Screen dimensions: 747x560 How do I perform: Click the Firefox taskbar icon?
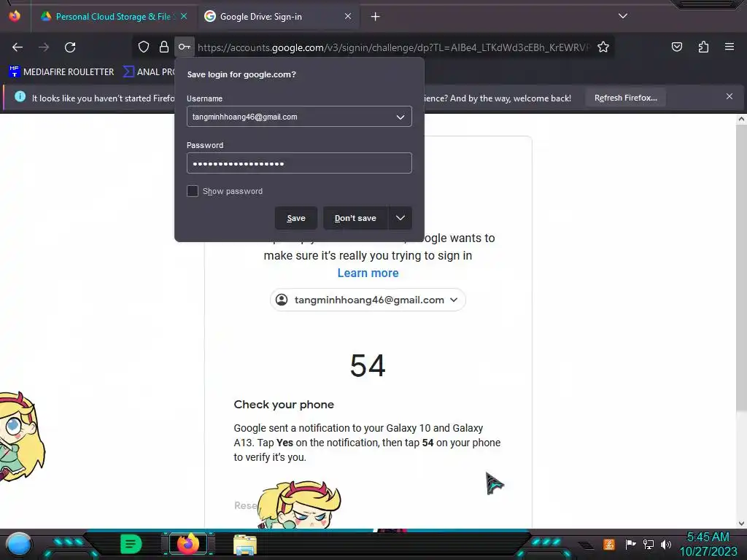coord(188,544)
